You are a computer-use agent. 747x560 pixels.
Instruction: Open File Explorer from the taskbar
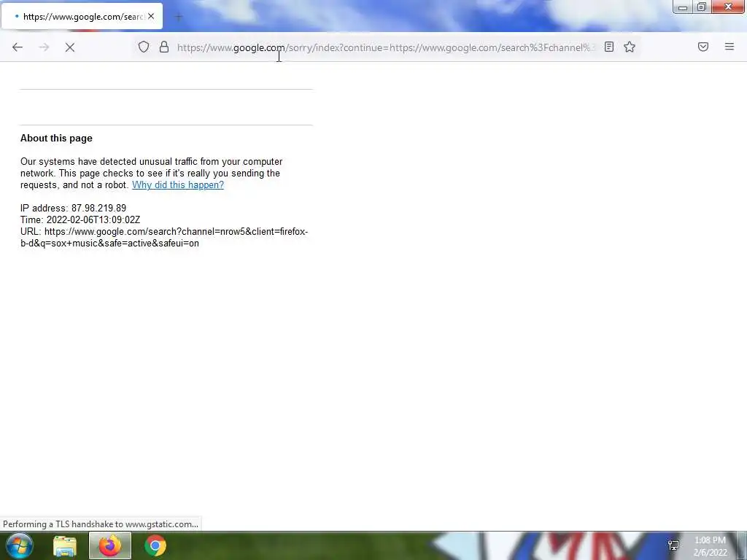[x=65, y=546]
